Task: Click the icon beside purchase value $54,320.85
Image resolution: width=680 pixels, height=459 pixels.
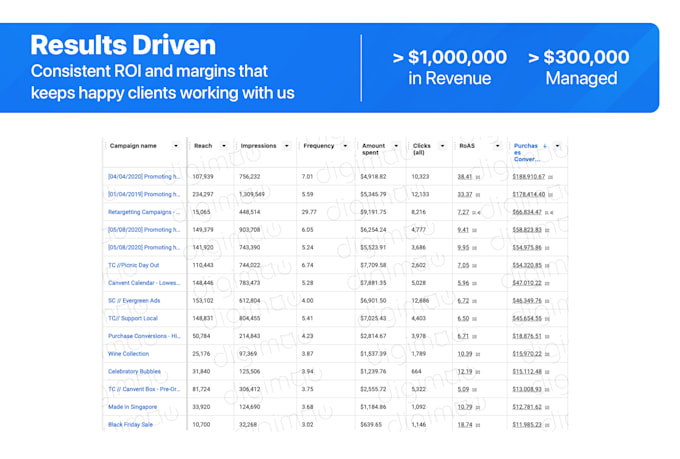Action: (x=547, y=266)
